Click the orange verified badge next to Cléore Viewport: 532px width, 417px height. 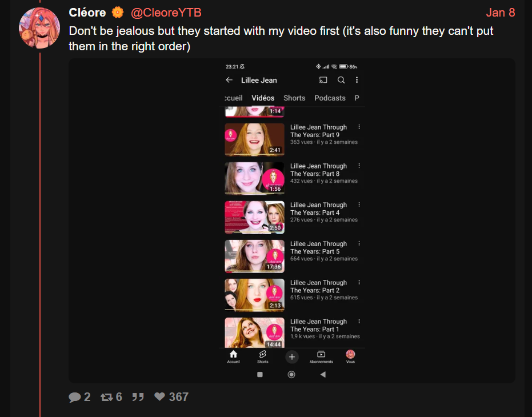[118, 13]
